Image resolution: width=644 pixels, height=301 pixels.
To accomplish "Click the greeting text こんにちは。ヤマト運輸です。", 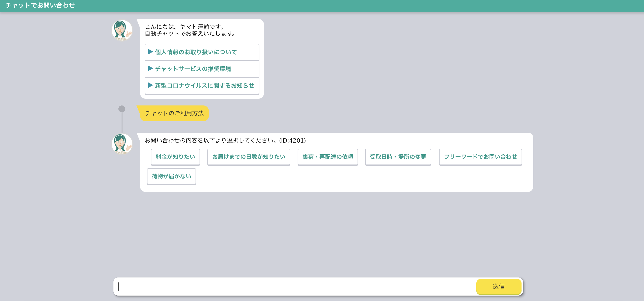I will [x=185, y=26].
